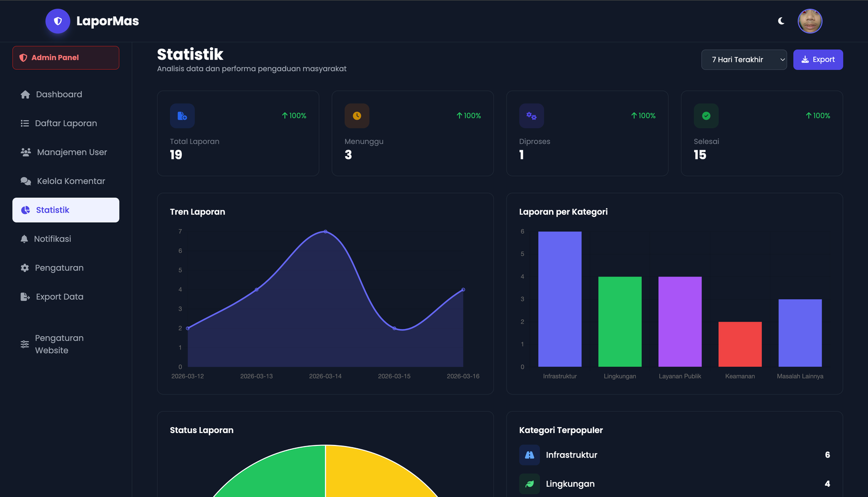Image resolution: width=868 pixels, height=497 pixels.
Task: Toggle dark mode with moon icon
Action: click(781, 21)
